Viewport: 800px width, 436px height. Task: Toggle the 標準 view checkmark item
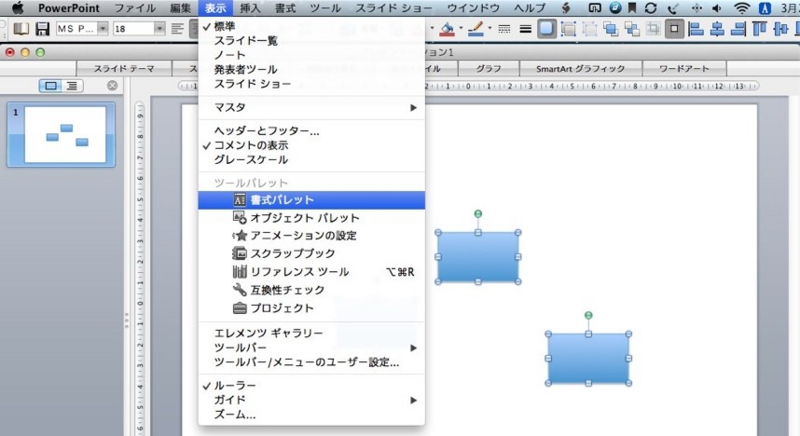click(x=311, y=26)
